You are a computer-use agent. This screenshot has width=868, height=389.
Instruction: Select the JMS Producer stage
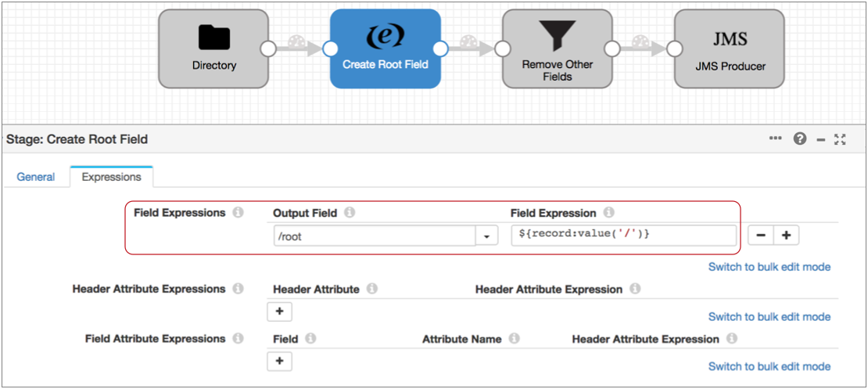729,49
